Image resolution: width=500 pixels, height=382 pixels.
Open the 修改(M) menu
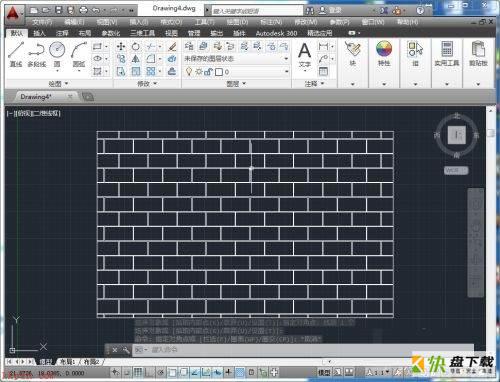[x=305, y=22]
